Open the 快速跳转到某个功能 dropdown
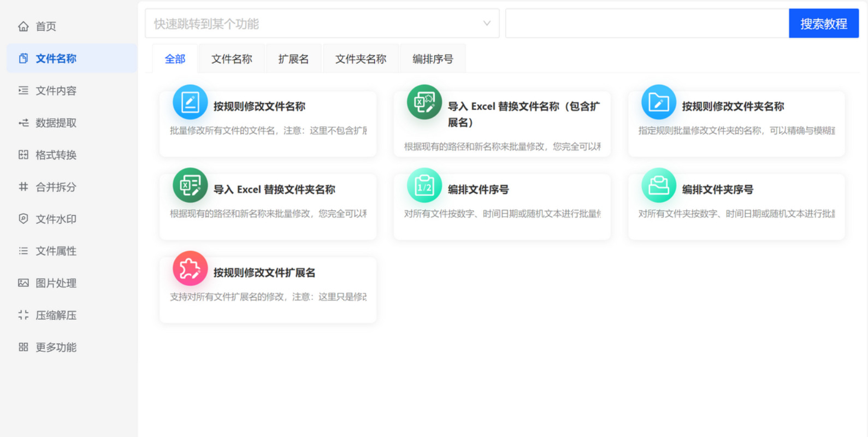The height and width of the screenshot is (437, 868). [x=322, y=23]
